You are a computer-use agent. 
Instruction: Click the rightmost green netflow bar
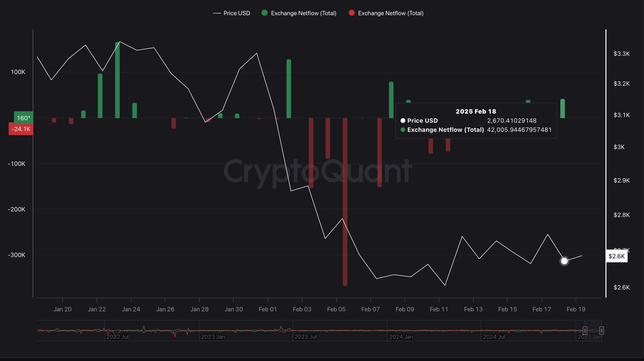pos(562,109)
